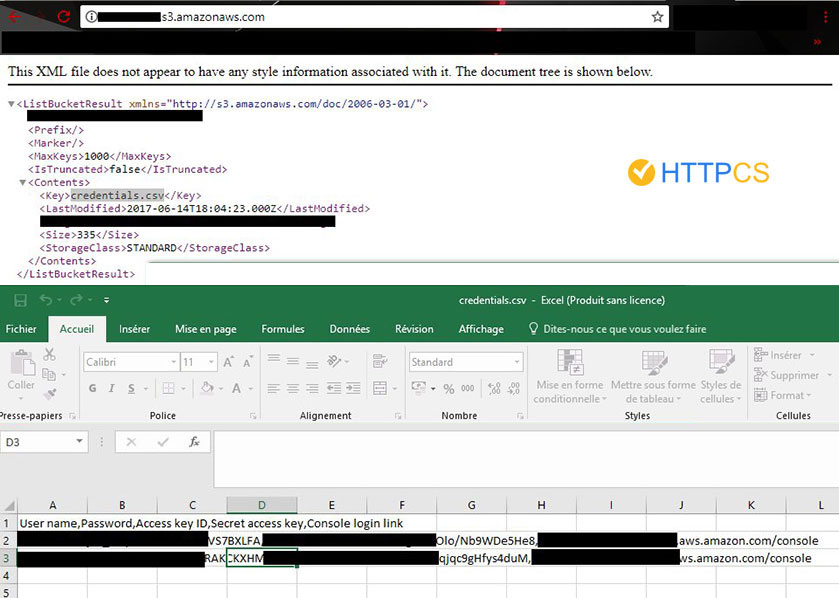Open Mettre sous forme de tableau

tap(653, 377)
